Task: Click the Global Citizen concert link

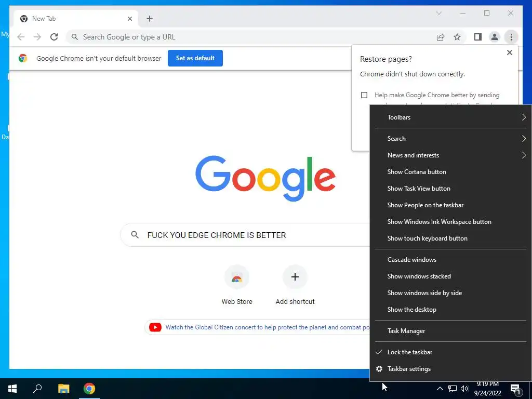Action: point(268,327)
